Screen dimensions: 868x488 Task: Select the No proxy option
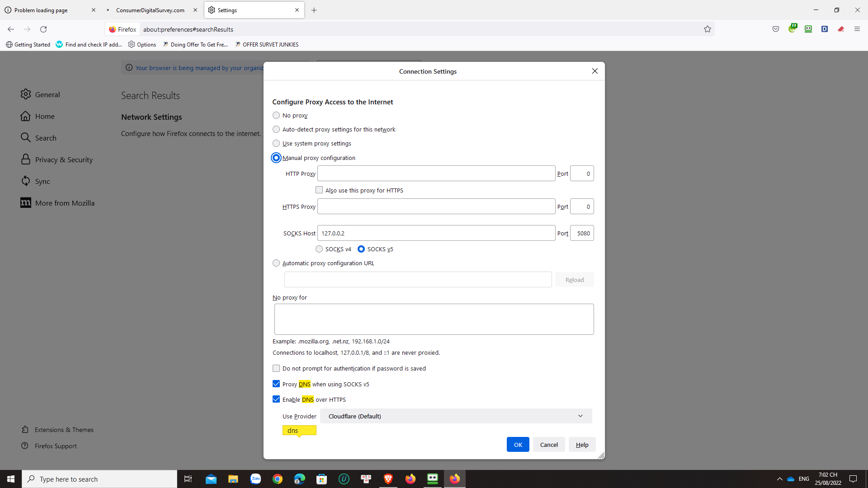276,115
